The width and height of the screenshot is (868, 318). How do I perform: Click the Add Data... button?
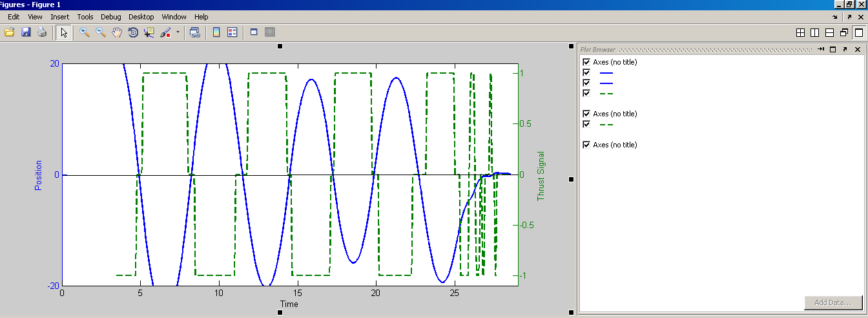[833, 302]
